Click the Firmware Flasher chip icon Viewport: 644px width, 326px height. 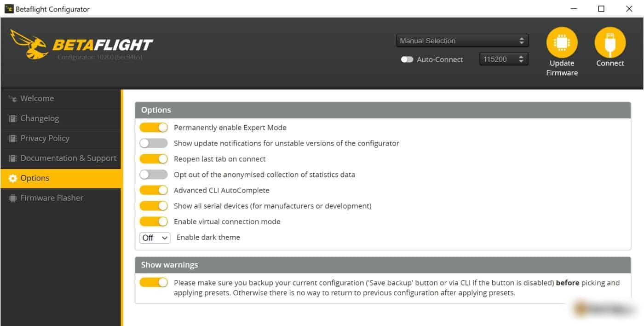(13, 198)
